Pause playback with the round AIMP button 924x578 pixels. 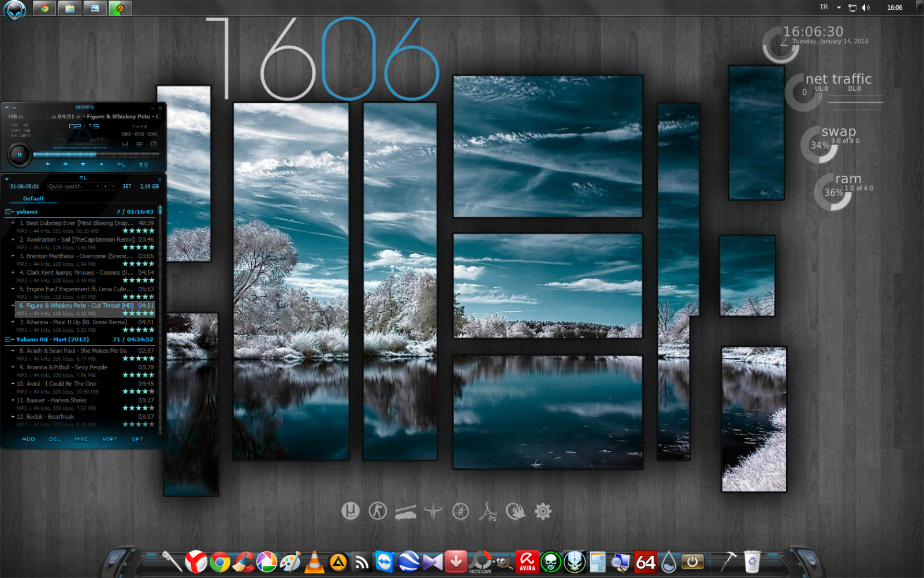click(x=19, y=155)
